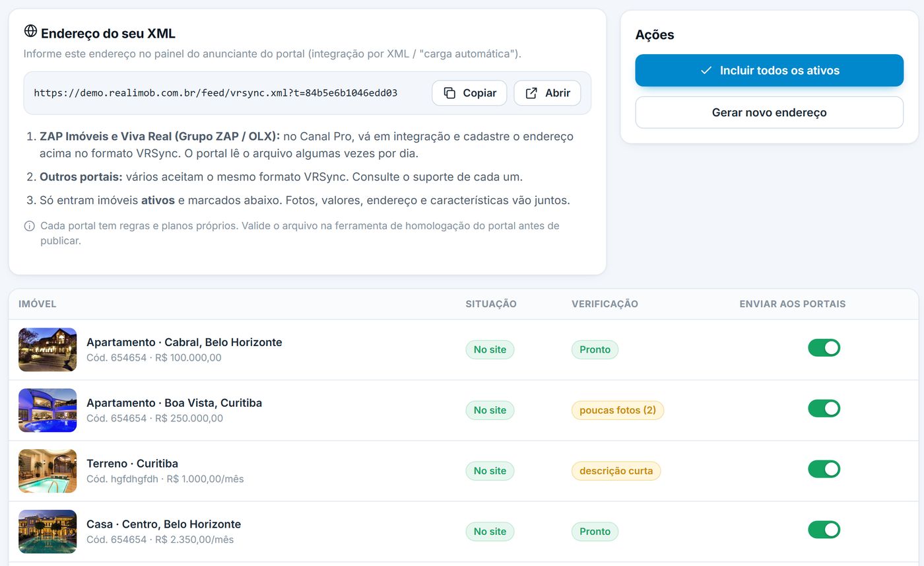The width and height of the screenshot is (924, 566).
Task: Select the XML feed URL text
Action: pyautogui.click(x=215, y=93)
